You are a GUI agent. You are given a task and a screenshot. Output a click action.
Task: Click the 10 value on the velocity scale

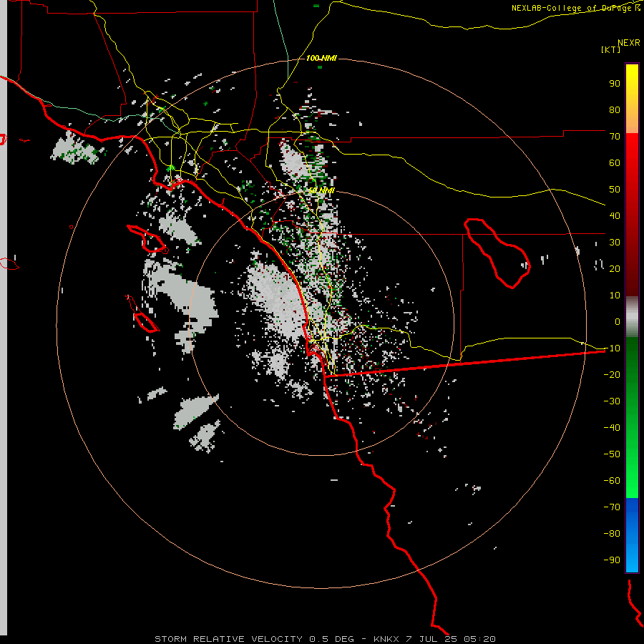tap(615, 296)
